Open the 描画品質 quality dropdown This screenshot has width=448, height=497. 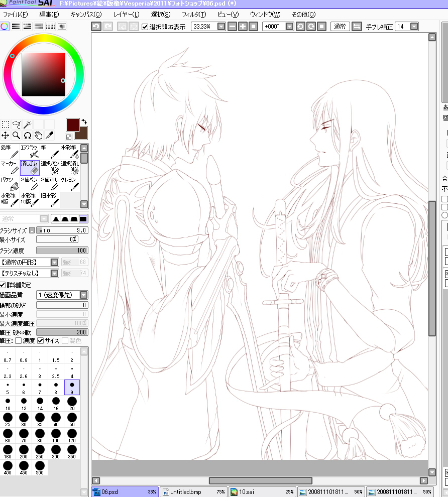click(x=84, y=295)
